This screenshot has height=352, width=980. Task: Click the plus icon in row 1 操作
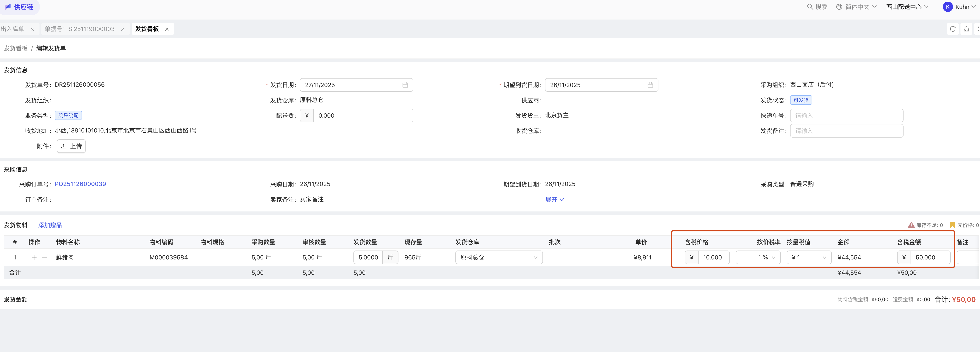pyautogui.click(x=34, y=257)
